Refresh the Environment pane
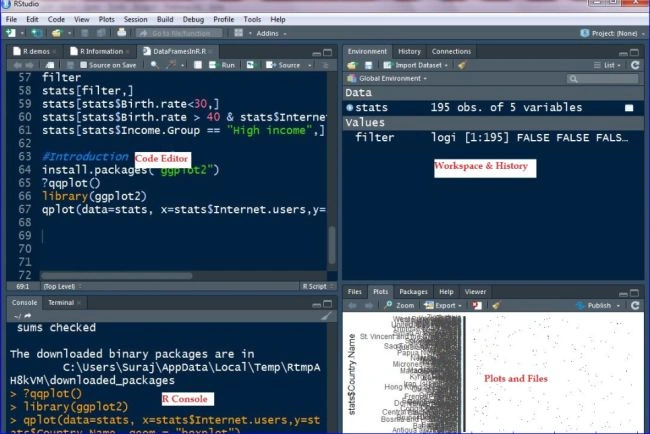 click(635, 65)
